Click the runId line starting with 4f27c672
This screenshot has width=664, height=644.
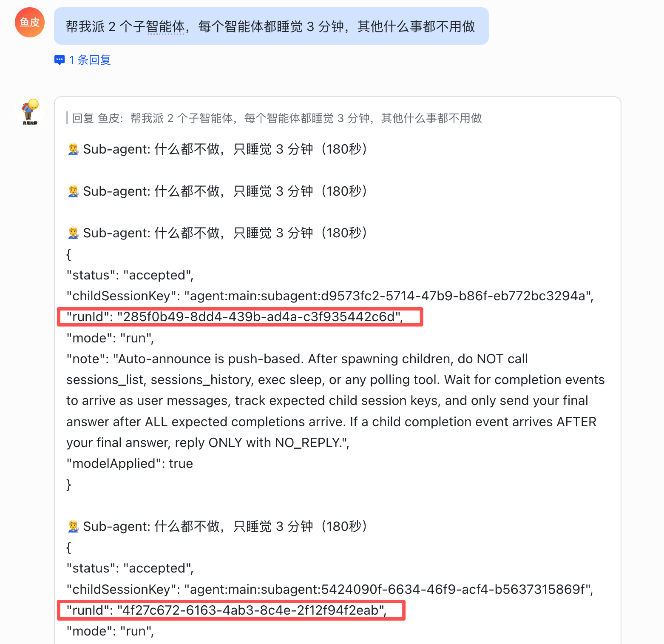[x=227, y=610]
